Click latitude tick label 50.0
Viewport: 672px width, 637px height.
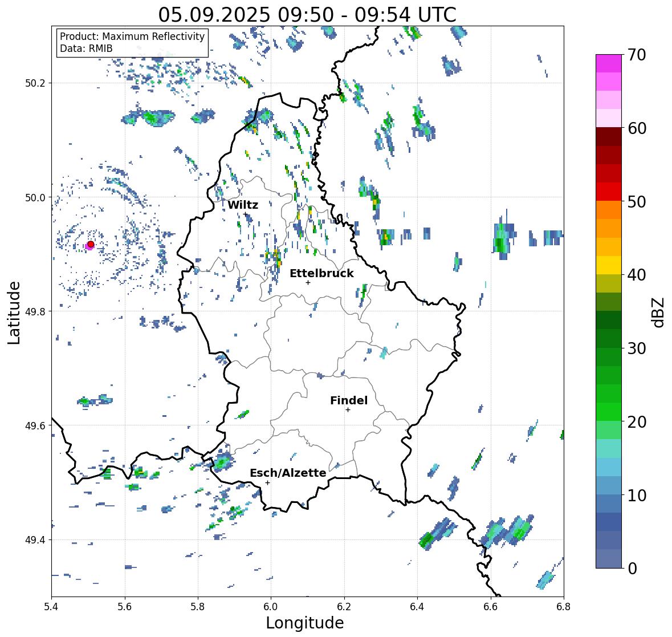point(35,198)
